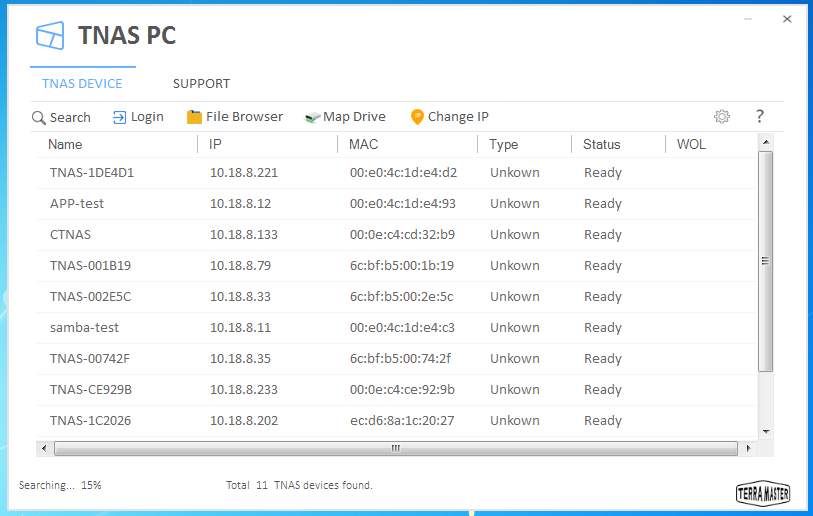Screen dimensions: 813x516
Task: Click the horizontal scrollbar right arrow
Action: (x=745, y=448)
